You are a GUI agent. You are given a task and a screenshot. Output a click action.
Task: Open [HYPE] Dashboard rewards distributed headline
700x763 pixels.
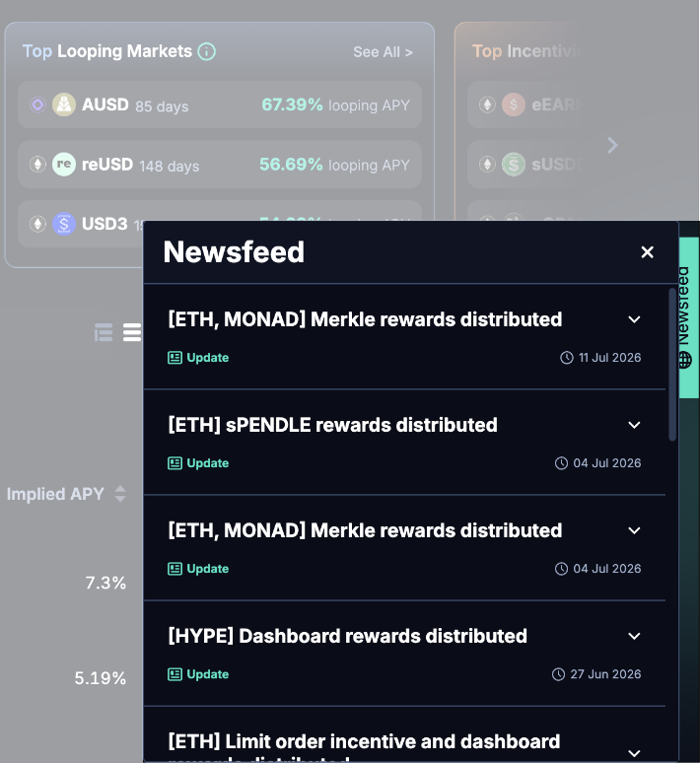click(348, 636)
